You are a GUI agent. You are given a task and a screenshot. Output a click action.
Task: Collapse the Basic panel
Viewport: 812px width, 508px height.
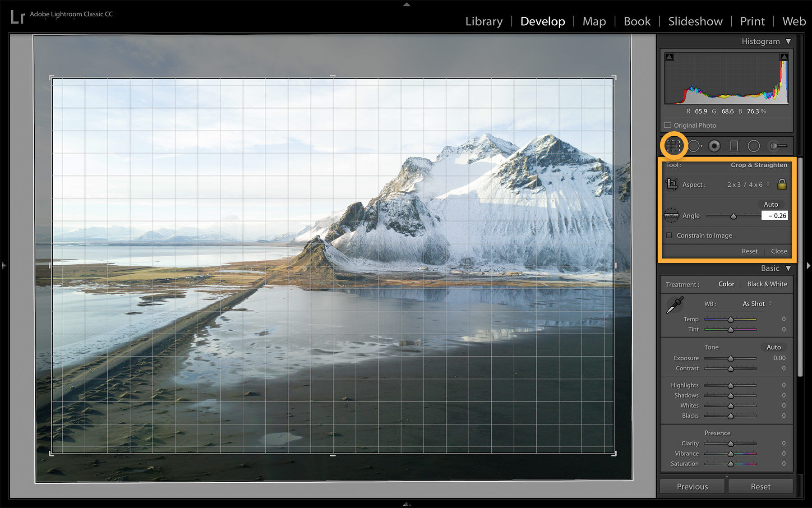click(789, 268)
